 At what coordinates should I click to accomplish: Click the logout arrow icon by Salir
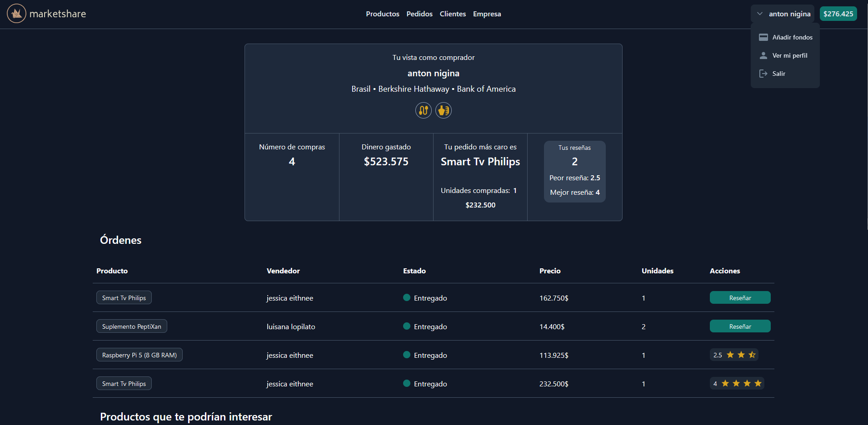[x=763, y=74]
